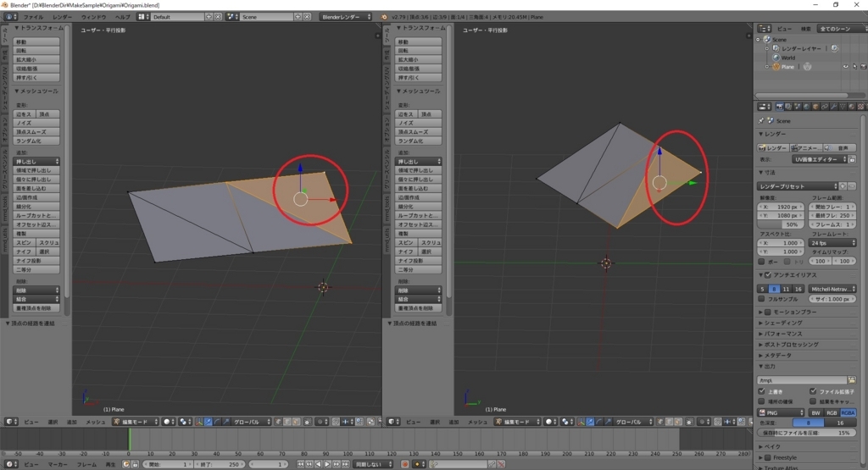Toggle the 3D manipulator in the left viewport header
This screenshot has width=868, height=470.
click(199, 422)
